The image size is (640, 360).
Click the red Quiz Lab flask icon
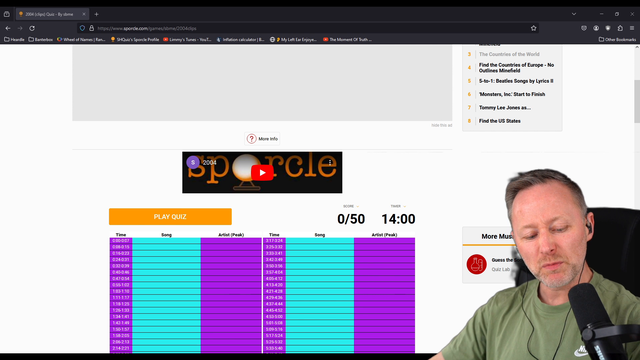pos(476,264)
